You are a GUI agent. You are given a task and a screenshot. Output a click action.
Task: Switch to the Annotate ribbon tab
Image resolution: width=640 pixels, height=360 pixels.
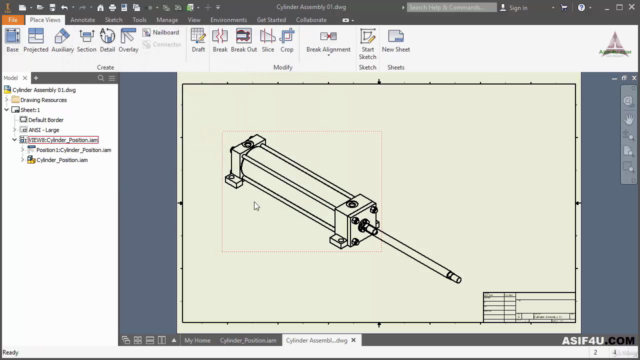[82, 20]
